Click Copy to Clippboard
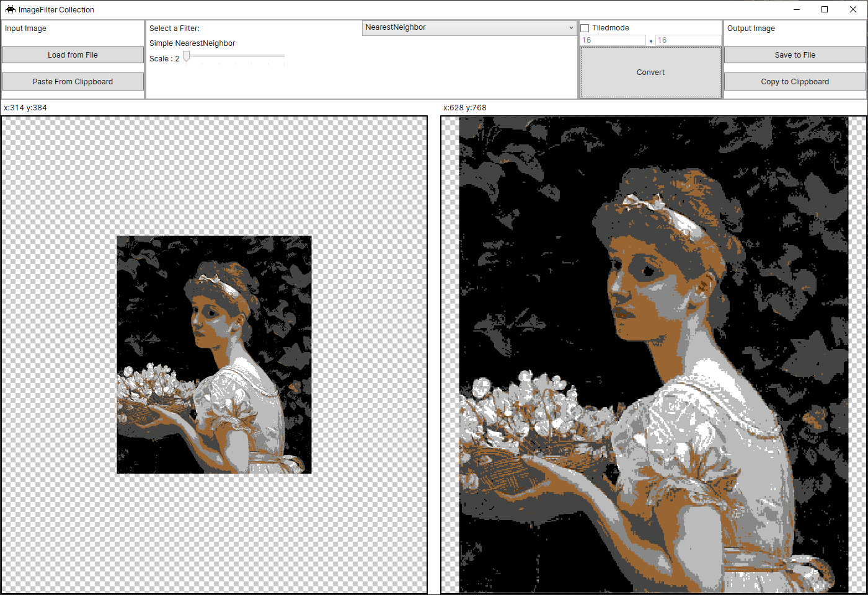The image size is (868, 595). click(795, 81)
